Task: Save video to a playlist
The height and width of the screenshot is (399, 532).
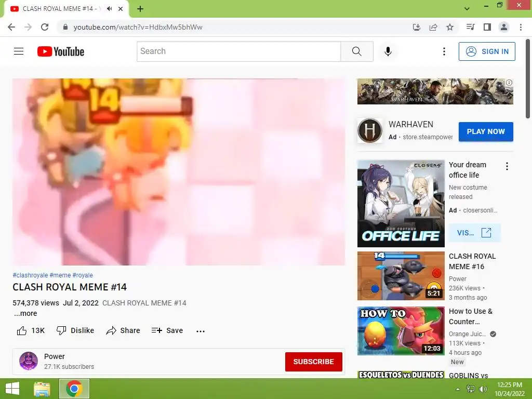Action: (x=167, y=330)
